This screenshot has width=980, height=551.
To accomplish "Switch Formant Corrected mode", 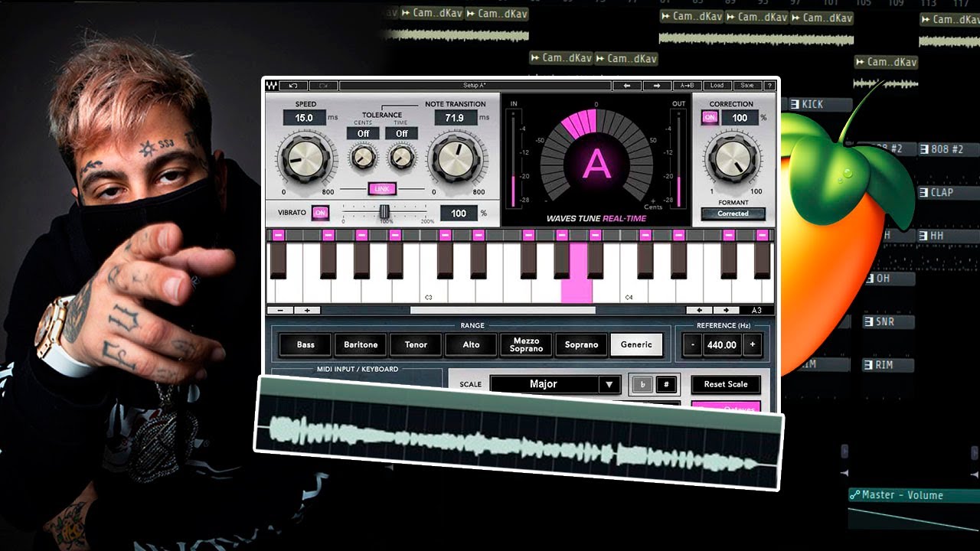I will point(733,214).
